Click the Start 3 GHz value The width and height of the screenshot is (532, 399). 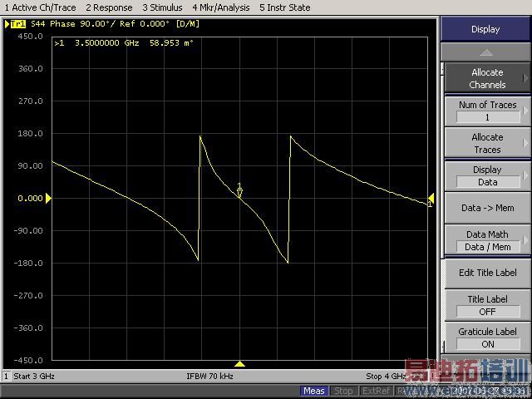point(34,376)
